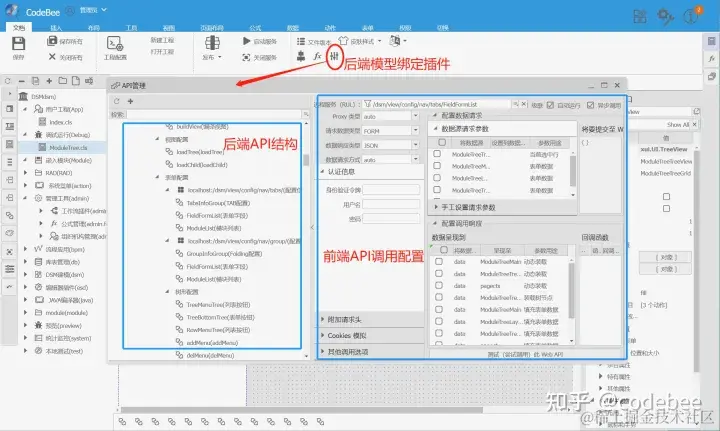Click the Publish icon in ribbon

pyautogui.click(x=212, y=43)
